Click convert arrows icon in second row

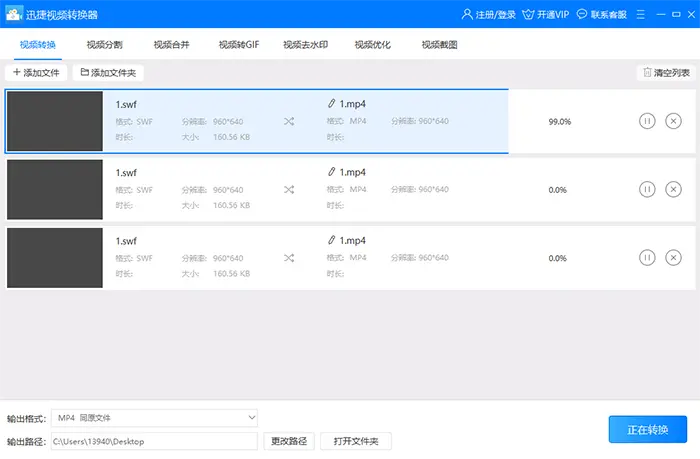coord(289,190)
